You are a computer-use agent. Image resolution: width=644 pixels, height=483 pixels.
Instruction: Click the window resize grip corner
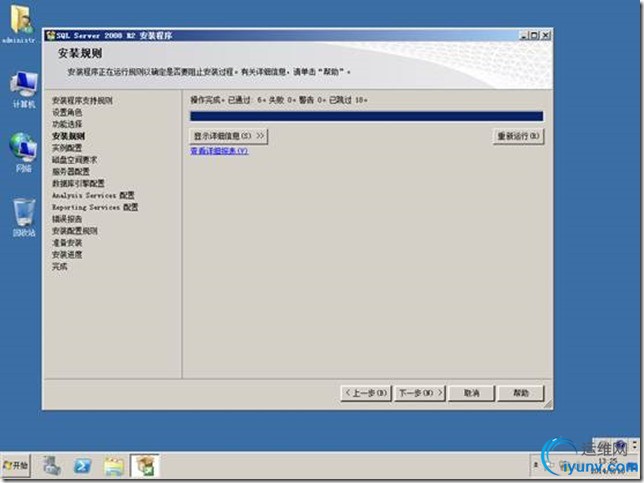click(x=548, y=405)
